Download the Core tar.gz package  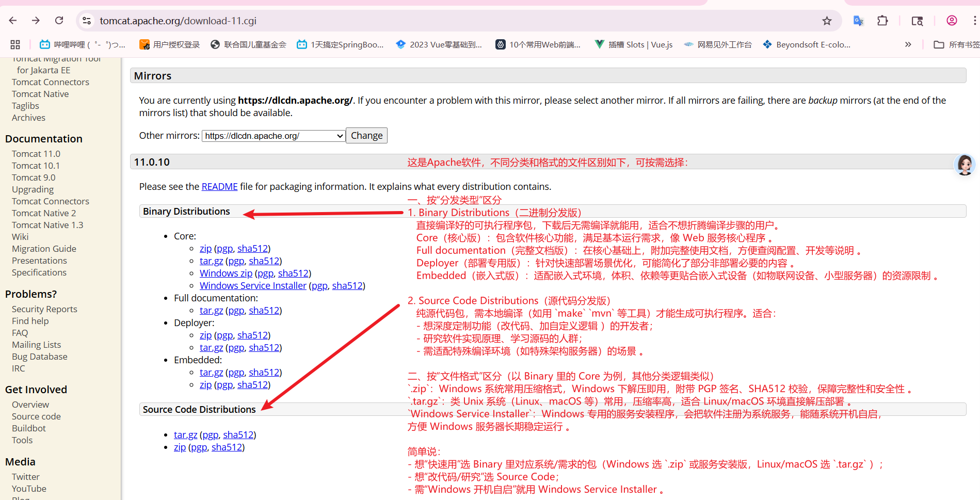211,261
